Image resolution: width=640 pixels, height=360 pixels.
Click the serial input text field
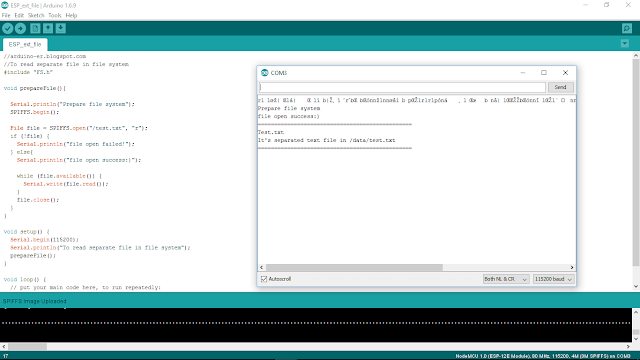tap(402, 87)
